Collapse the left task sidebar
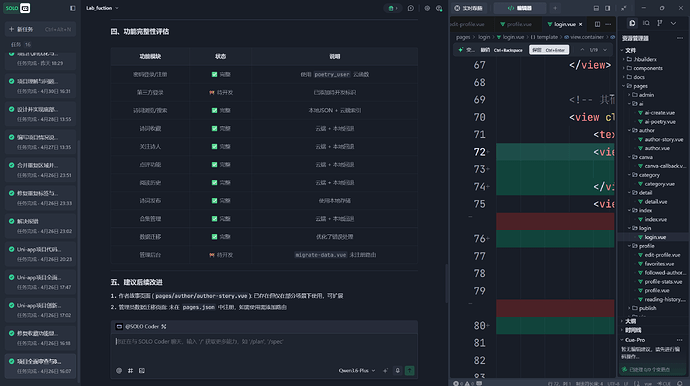The width and height of the screenshot is (690, 386). pos(73,8)
